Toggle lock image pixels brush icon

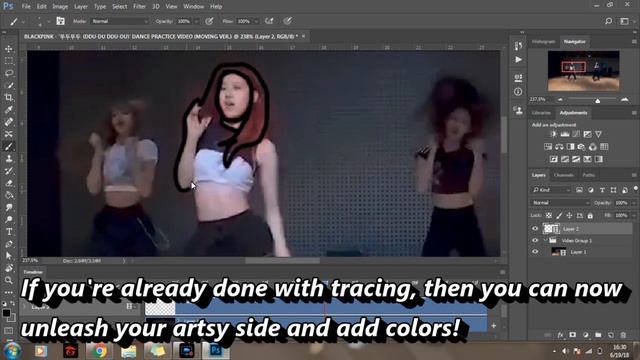[x=559, y=215]
